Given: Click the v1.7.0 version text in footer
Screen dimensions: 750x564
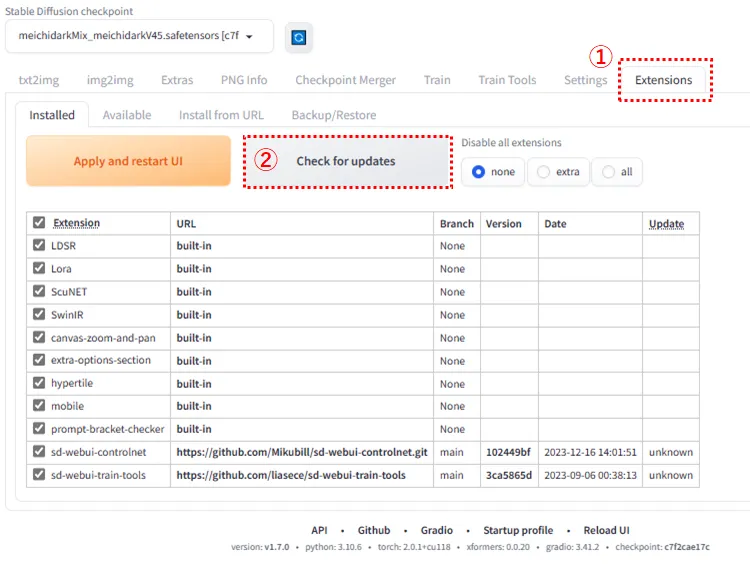Looking at the screenshot, I should [277, 547].
